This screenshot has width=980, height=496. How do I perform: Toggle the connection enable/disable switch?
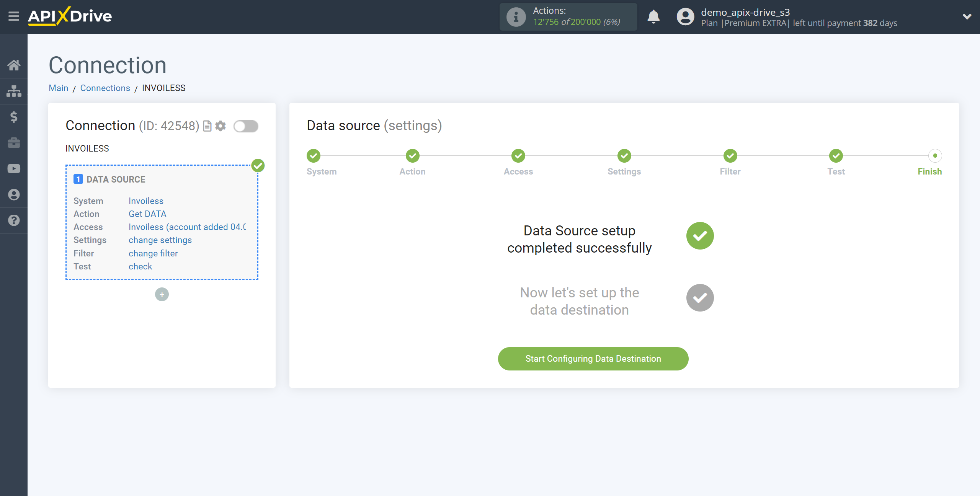click(246, 126)
